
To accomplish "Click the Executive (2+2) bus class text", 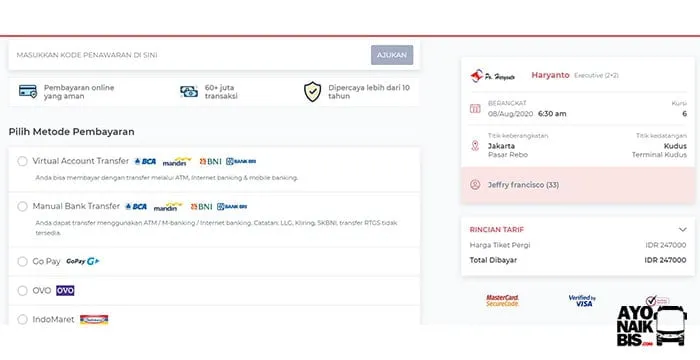I will pyautogui.click(x=596, y=75).
